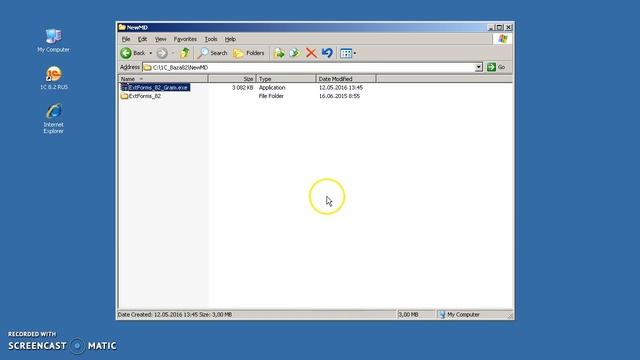This screenshot has height=360, width=640.
Task: Select My Computer desktop icon
Action: pyautogui.click(x=53, y=40)
